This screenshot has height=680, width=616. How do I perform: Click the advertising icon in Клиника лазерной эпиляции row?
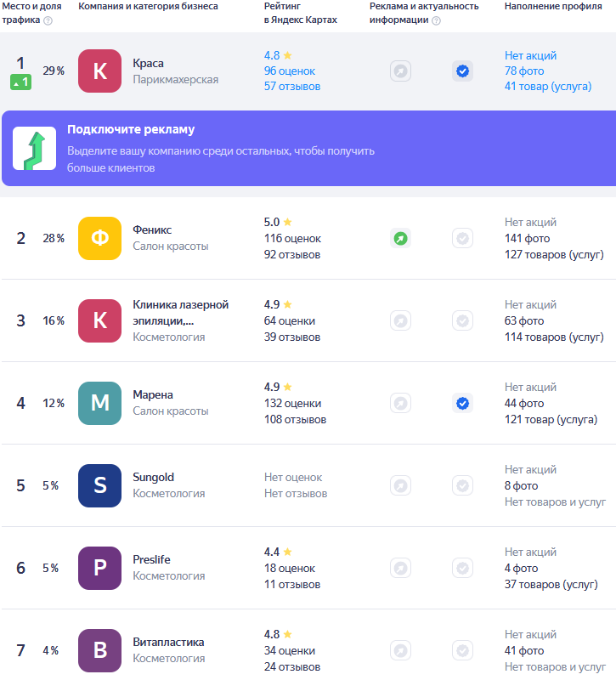click(400, 320)
